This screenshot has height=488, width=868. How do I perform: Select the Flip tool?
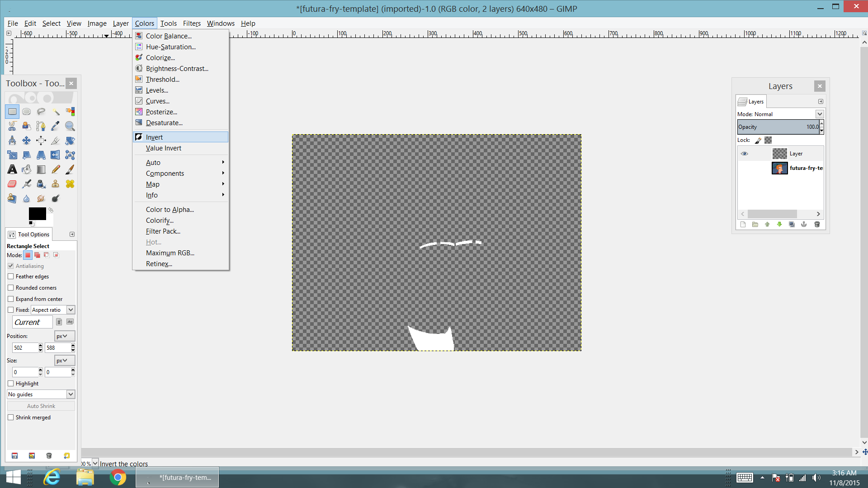[x=56, y=155]
